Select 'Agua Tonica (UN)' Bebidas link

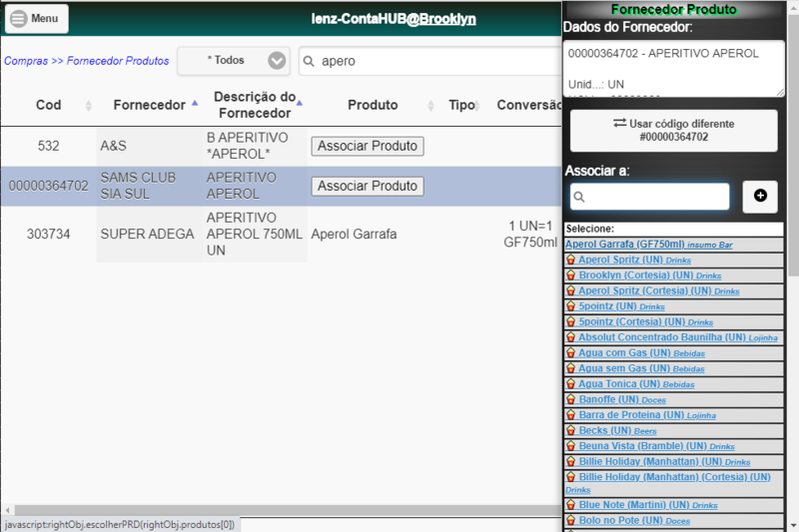pos(636,384)
